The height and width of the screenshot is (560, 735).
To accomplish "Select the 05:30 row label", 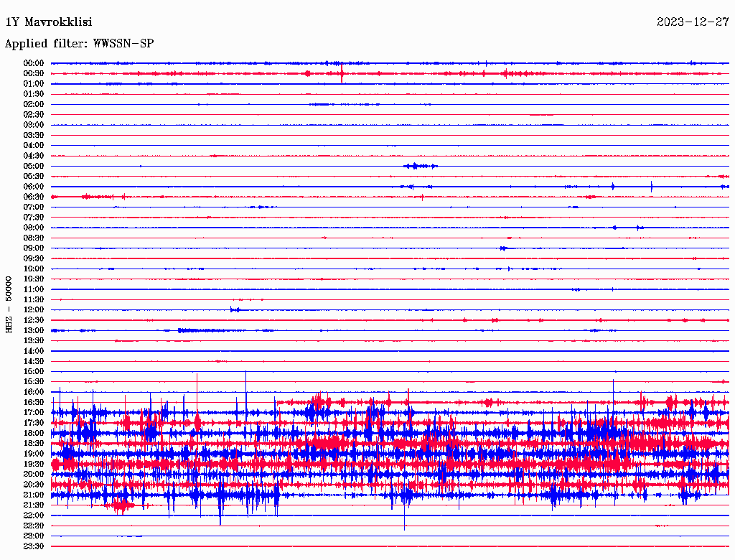I will coord(34,177).
